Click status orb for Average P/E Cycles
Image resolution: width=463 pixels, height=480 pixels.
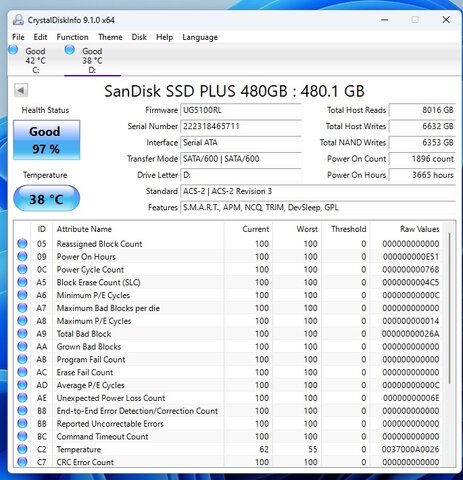pyautogui.click(x=22, y=385)
